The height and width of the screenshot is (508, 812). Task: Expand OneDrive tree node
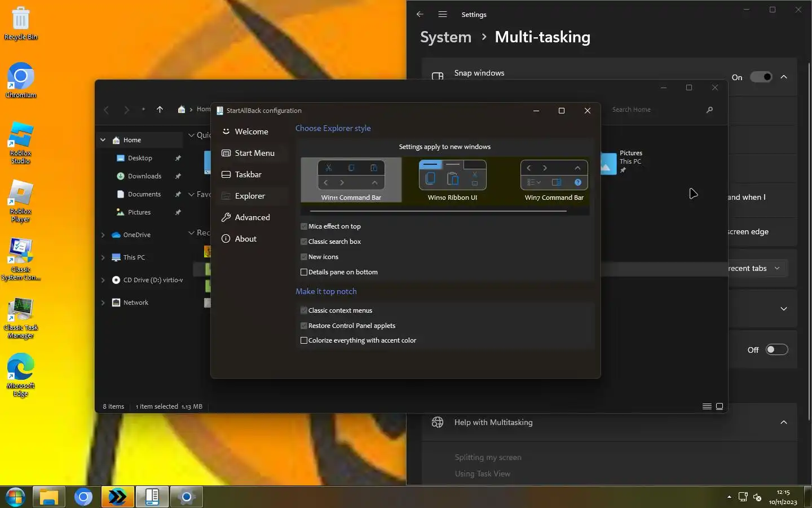pos(103,235)
